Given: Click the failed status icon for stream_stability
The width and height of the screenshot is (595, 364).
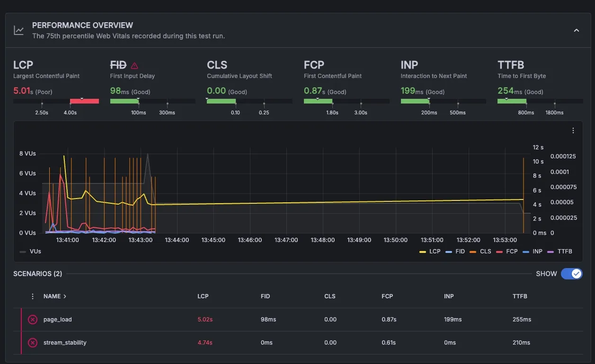Looking at the screenshot, I should pyautogui.click(x=33, y=343).
